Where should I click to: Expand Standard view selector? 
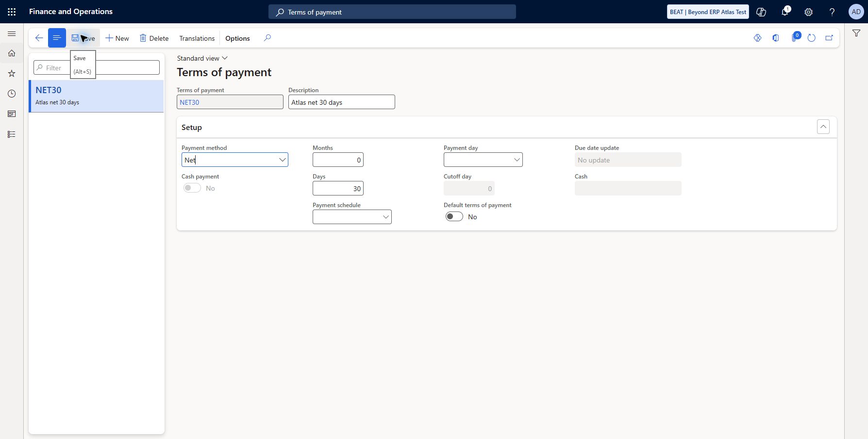(202, 58)
